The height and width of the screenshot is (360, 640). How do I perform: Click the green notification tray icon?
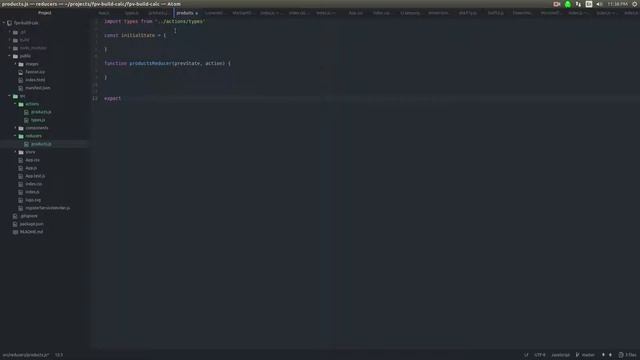coord(568,4)
